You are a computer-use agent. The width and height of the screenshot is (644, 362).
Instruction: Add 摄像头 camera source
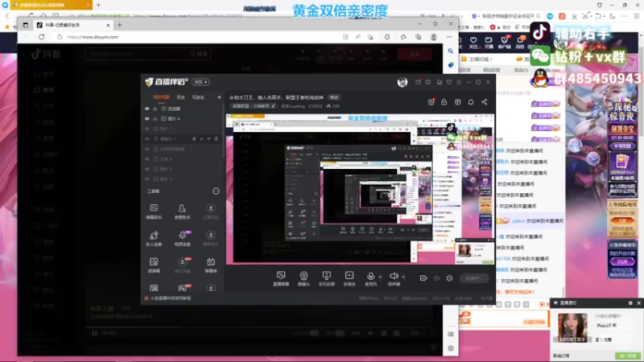[303, 278]
